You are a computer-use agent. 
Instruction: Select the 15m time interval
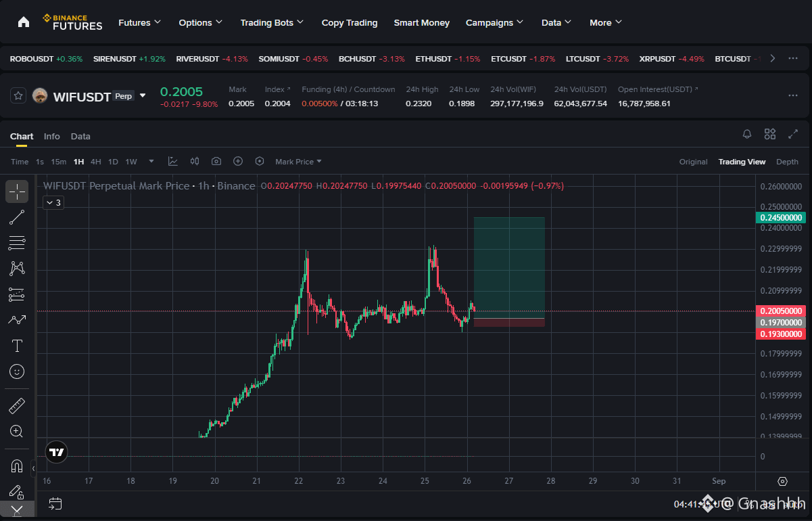coord(59,162)
